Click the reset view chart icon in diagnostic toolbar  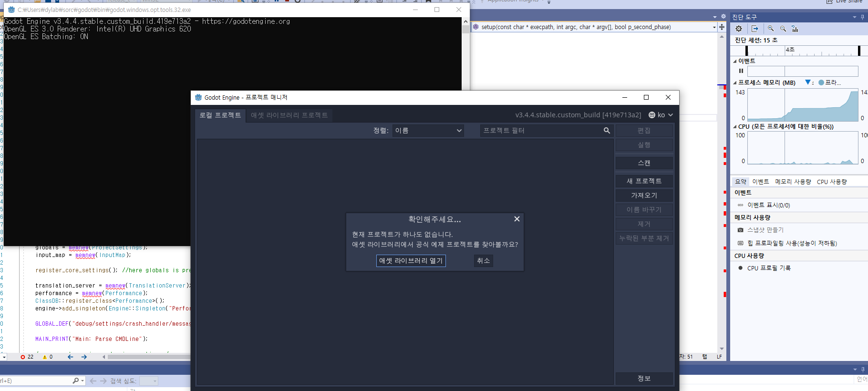click(795, 29)
